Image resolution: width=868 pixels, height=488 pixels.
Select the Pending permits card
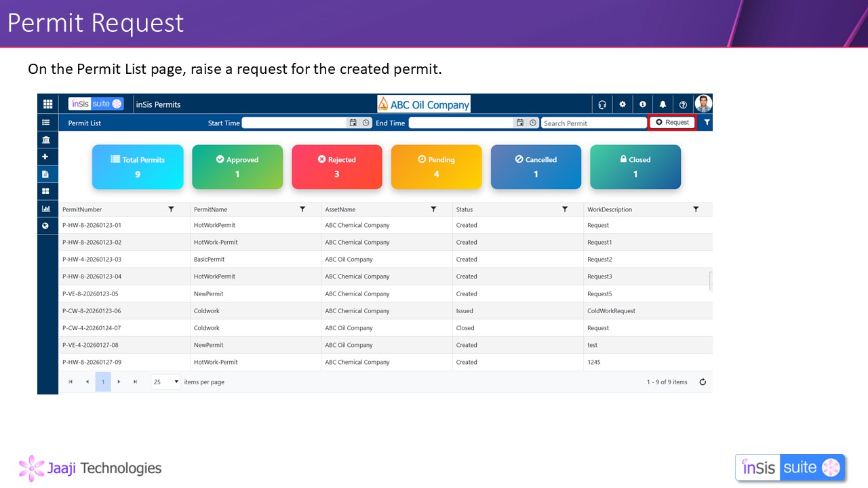(x=436, y=167)
